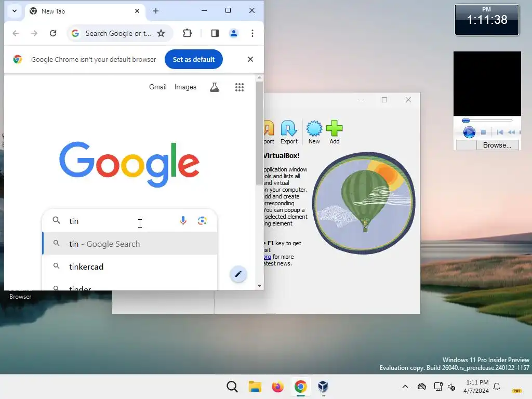Open the virtualbox.org link
The width and height of the screenshot is (532, 399).
click(x=268, y=257)
